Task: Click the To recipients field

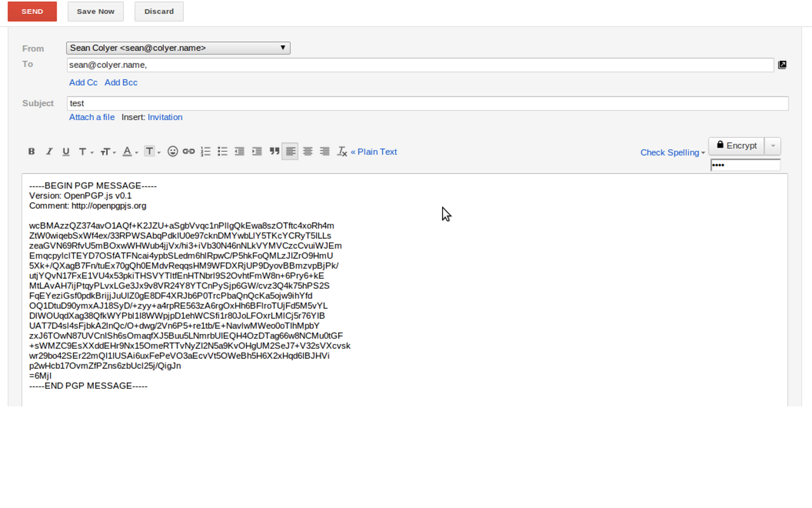Action: tap(420, 65)
